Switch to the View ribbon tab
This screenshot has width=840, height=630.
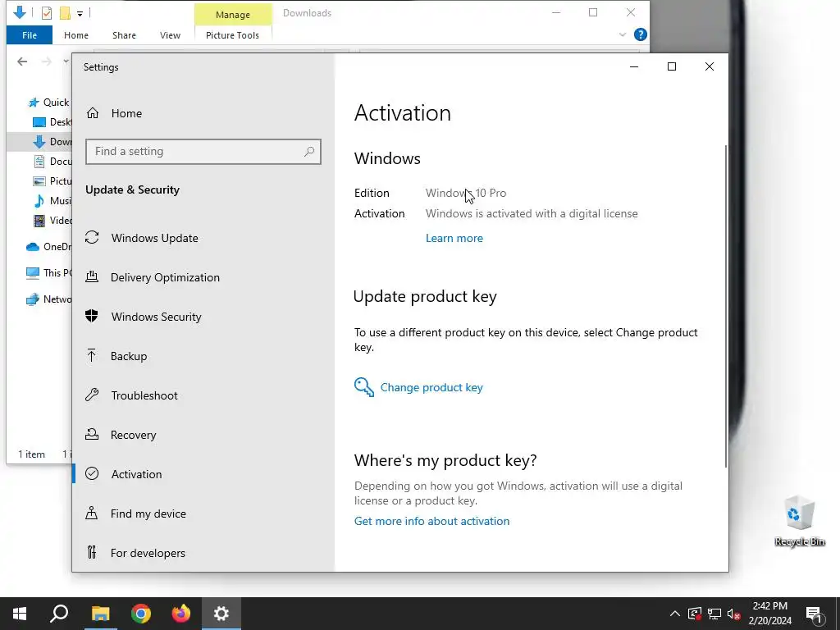(170, 35)
